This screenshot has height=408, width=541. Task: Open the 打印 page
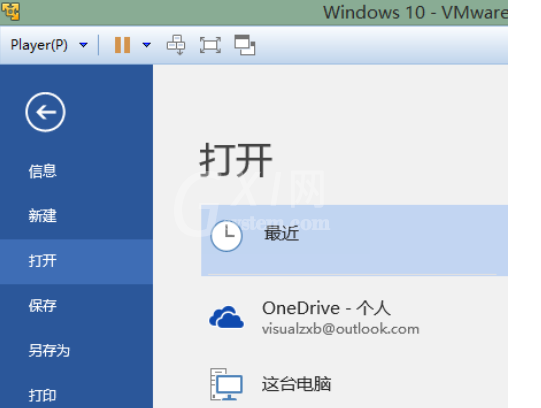pos(76,395)
